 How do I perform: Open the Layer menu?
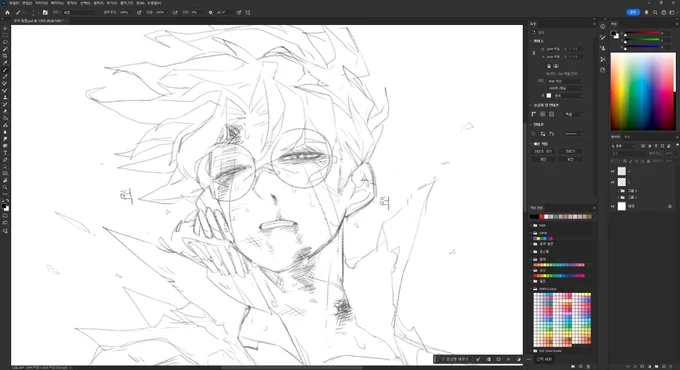coord(57,3)
